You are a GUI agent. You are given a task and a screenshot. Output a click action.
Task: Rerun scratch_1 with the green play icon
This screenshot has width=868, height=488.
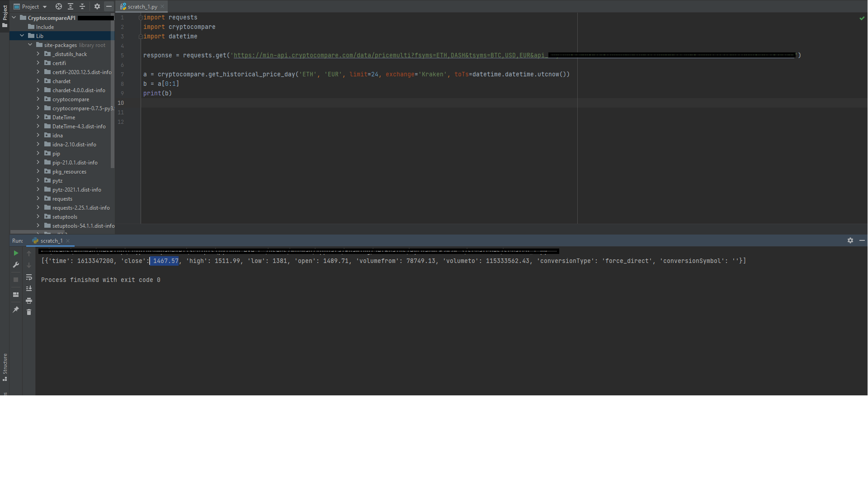point(16,253)
